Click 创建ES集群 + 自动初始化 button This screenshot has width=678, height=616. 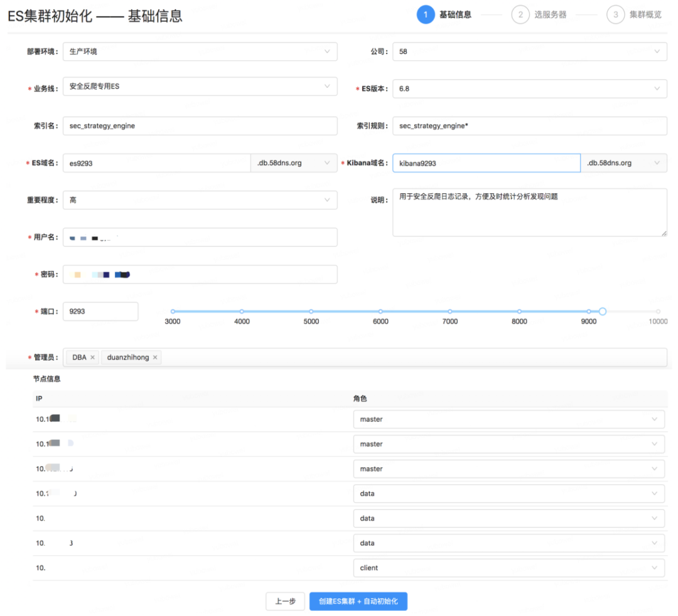point(358,602)
